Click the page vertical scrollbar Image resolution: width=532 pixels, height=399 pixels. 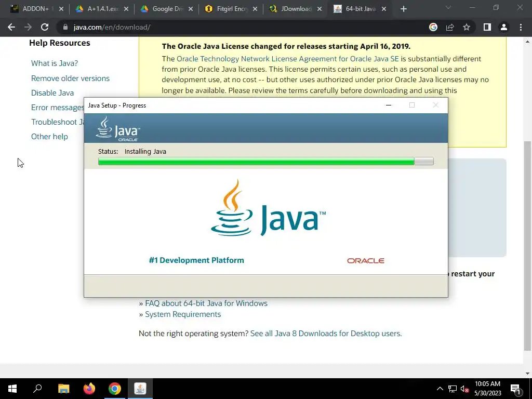tap(527, 246)
